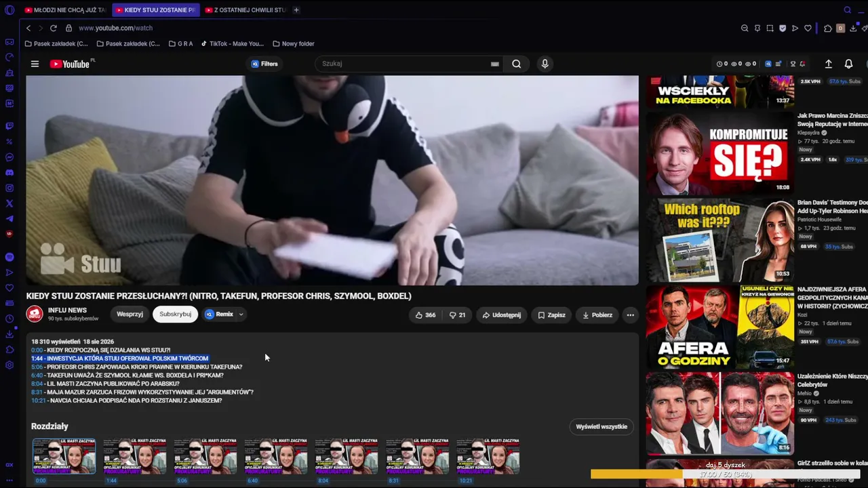Image resolution: width=868 pixels, height=488 pixels.
Task: Open the AFERA O GODZINY recommended video
Action: point(719,327)
